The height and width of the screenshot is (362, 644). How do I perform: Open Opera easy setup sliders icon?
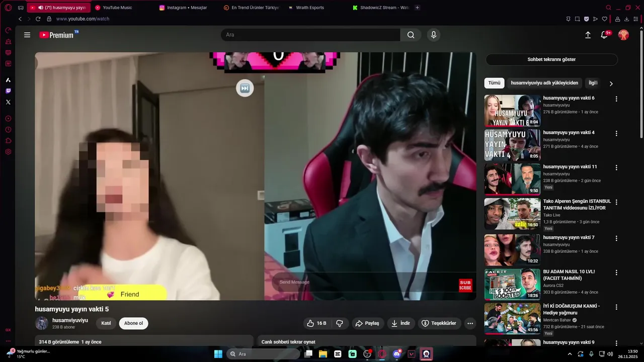coord(636,19)
